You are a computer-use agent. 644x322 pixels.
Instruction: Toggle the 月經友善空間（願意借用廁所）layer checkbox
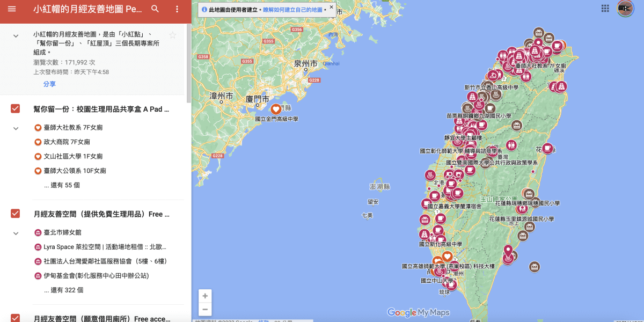coord(16,318)
